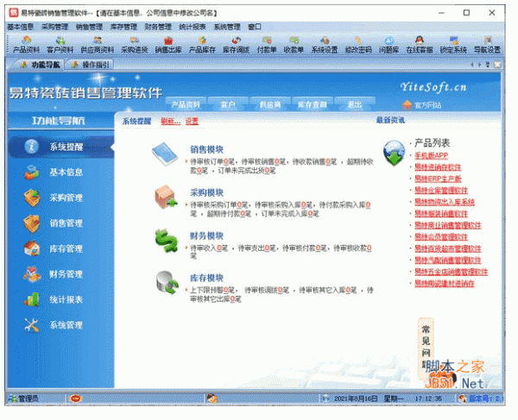Image resolution: width=518 pixels, height=420 pixels.
Task: Click the 设置 link next to 刷新
Action: tap(192, 122)
